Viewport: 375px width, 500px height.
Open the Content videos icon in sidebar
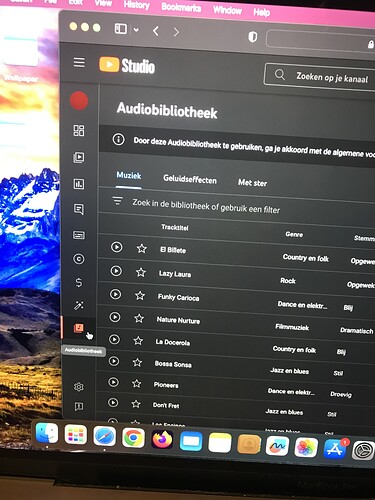coord(79,157)
